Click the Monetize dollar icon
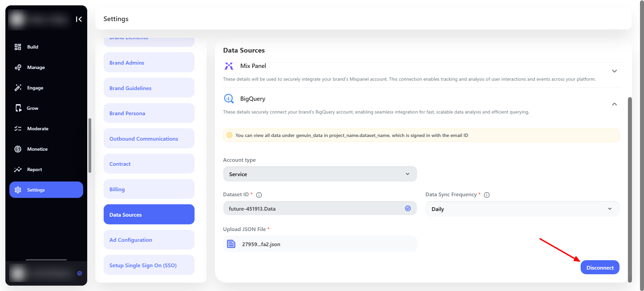 [18, 149]
